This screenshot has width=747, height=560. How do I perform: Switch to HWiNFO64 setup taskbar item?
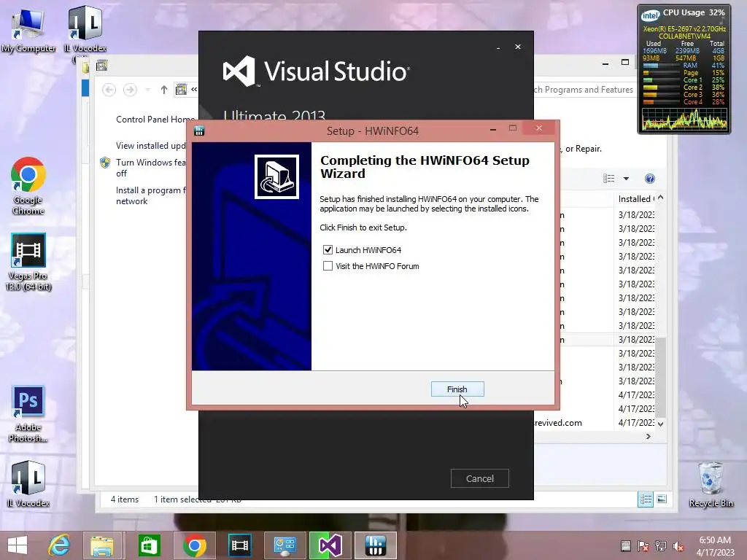tap(376, 545)
